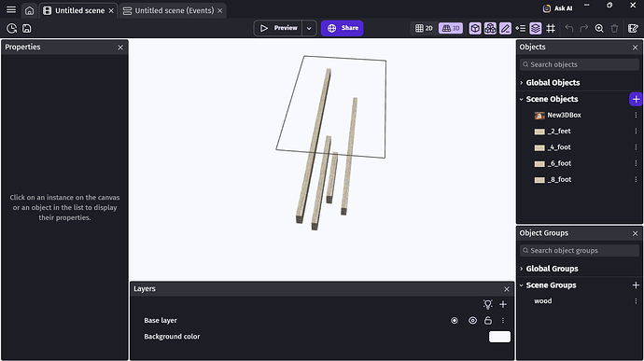Open scene properties edit icon
Image resolution: width=644 pixels, height=361 pixels.
click(633, 28)
